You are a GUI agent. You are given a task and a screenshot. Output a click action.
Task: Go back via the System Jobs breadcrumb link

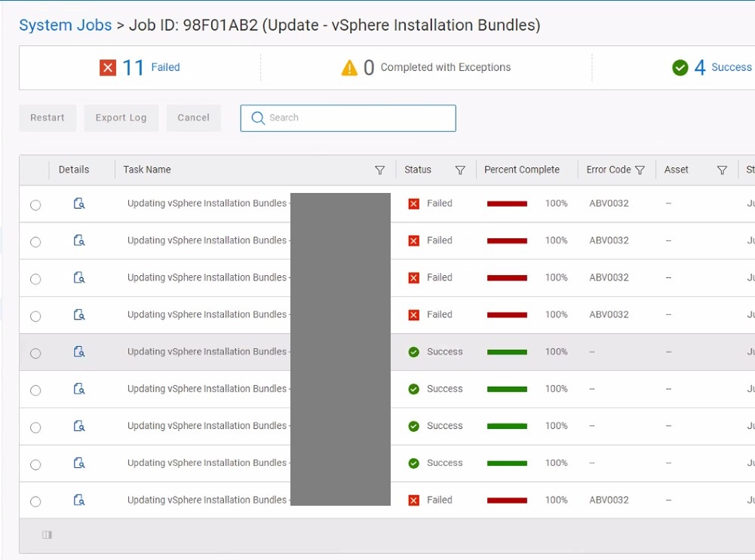tap(65, 25)
